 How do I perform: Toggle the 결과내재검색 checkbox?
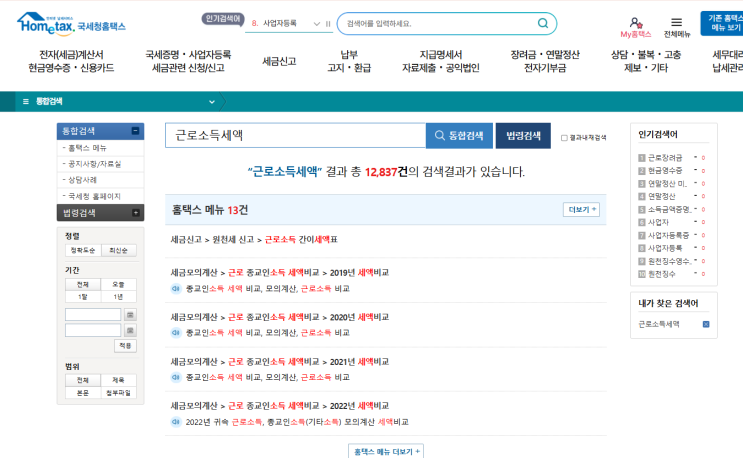click(564, 138)
